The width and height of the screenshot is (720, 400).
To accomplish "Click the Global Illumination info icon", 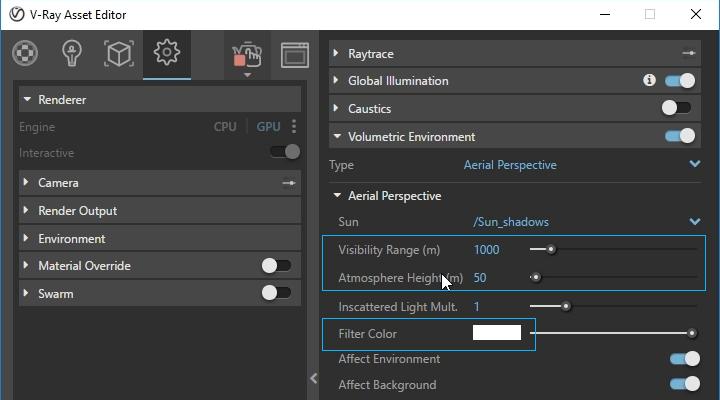I will point(649,81).
